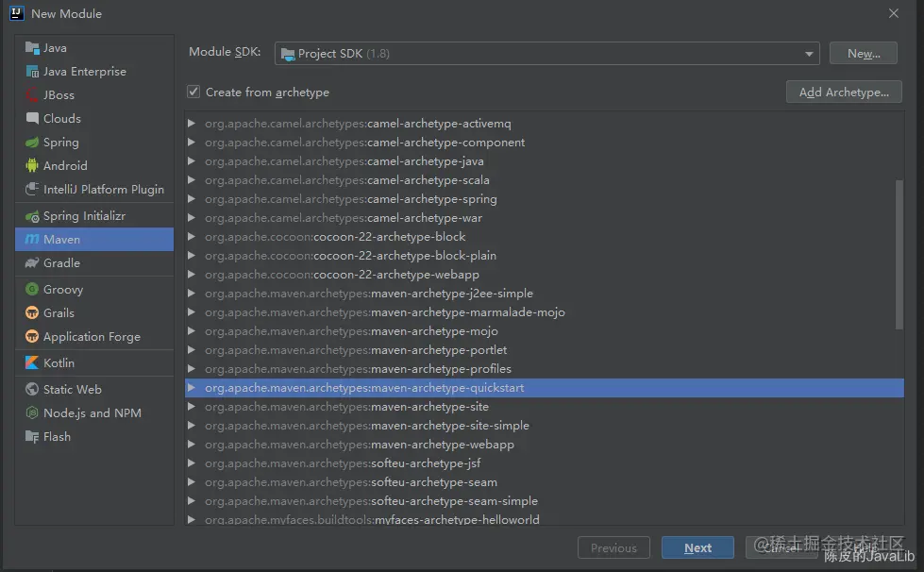
Task: Click the Application Forge icon
Action: point(32,336)
